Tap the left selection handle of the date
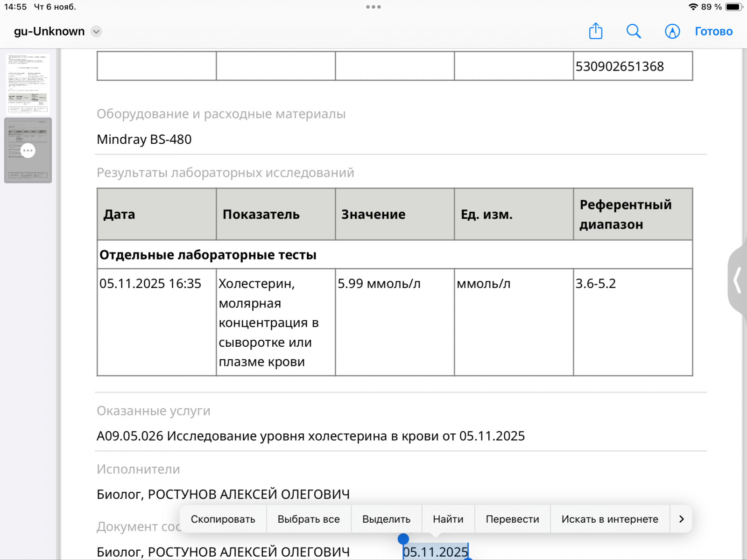747x560 pixels. click(x=403, y=540)
